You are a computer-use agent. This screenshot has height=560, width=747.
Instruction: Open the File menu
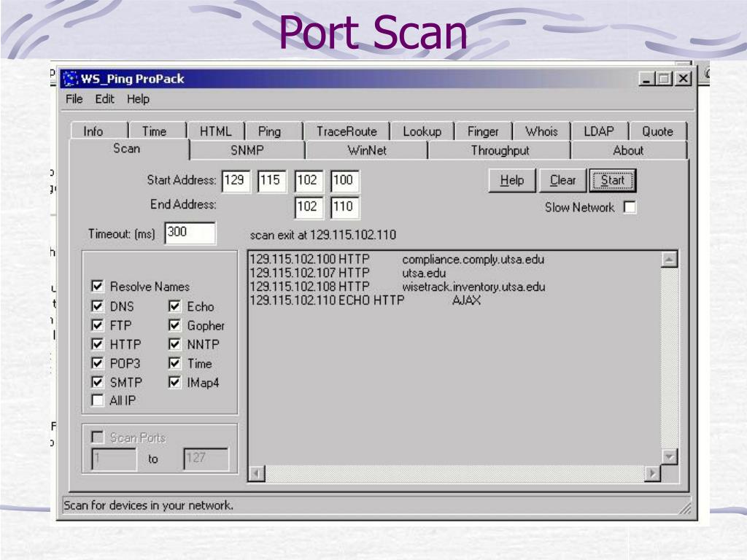[74, 99]
